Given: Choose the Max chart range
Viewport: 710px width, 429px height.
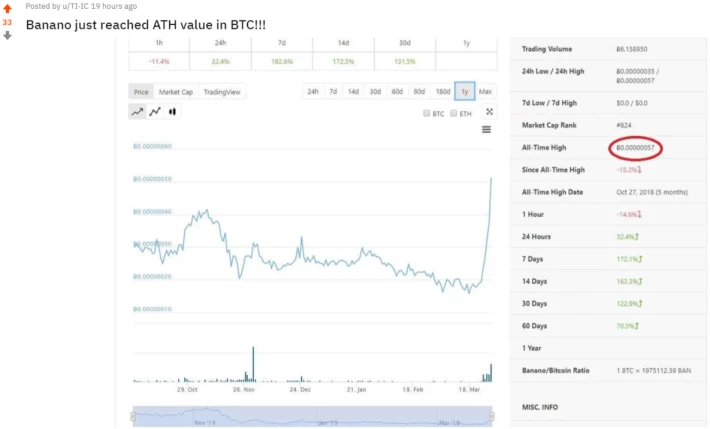Looking at the screenshot, I should [485, 92].
